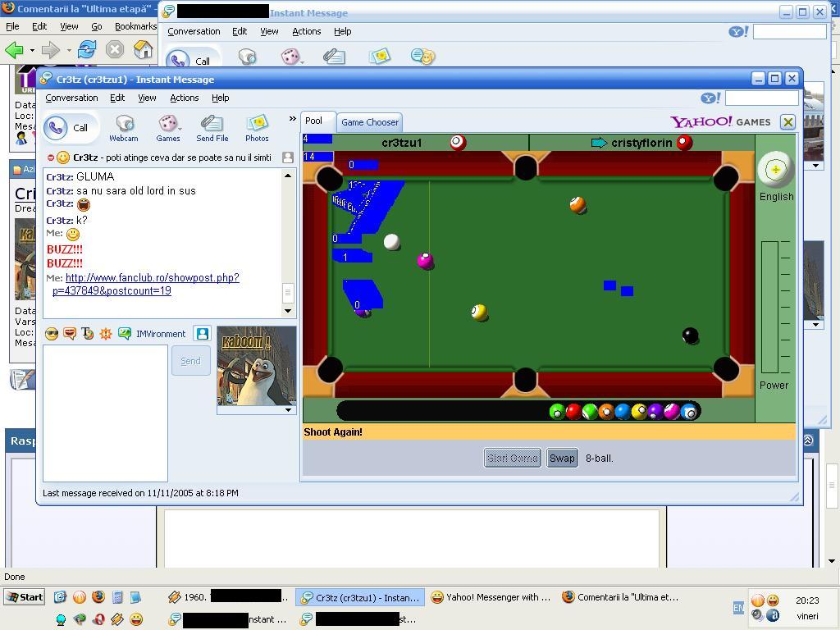Click the EN language indicator in tray
Screen dimensions: 840x630
pos(738,608)
